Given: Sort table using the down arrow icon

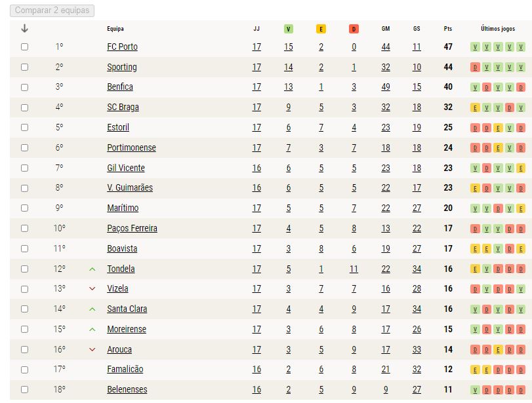Looking at the screenshot, I should click(x=24, y=28).
